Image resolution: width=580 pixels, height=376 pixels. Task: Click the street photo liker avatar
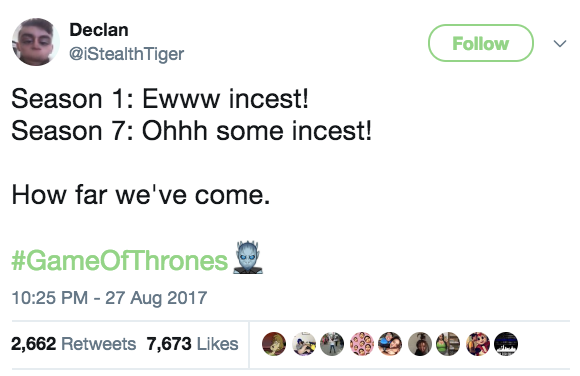(x=332, y=344)
